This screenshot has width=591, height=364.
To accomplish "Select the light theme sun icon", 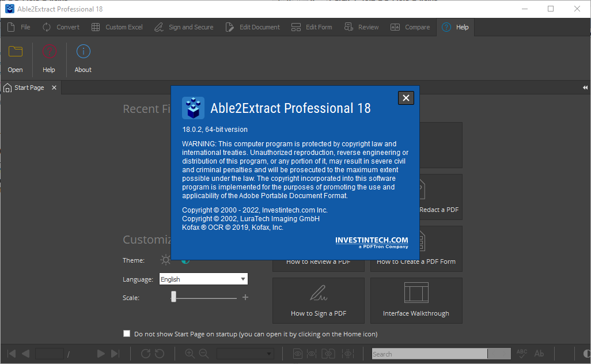I will coord(165,260).
